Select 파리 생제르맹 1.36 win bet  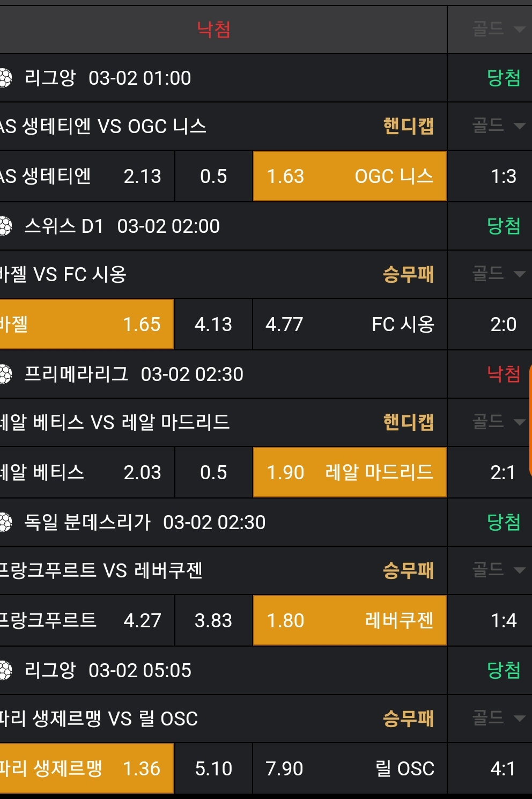click(x=87, y=768)
